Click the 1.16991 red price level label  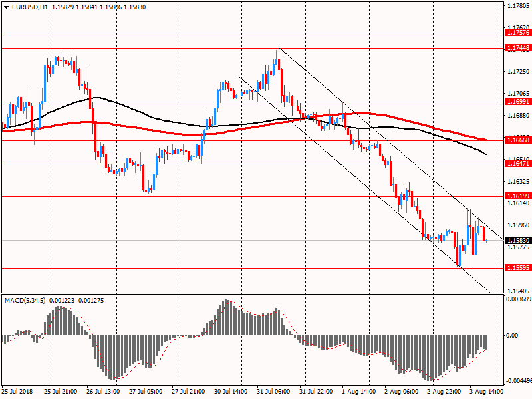pos(518,102)
